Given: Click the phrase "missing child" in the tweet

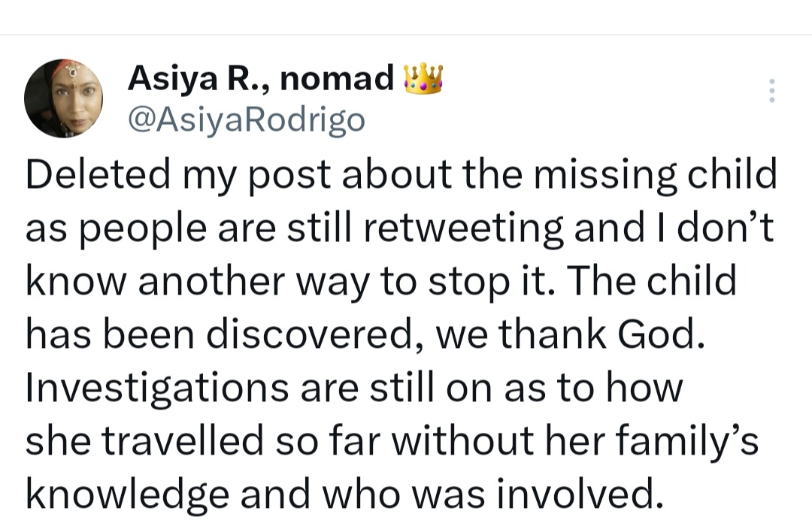Looking at the screenshot, I should point(656,175).
